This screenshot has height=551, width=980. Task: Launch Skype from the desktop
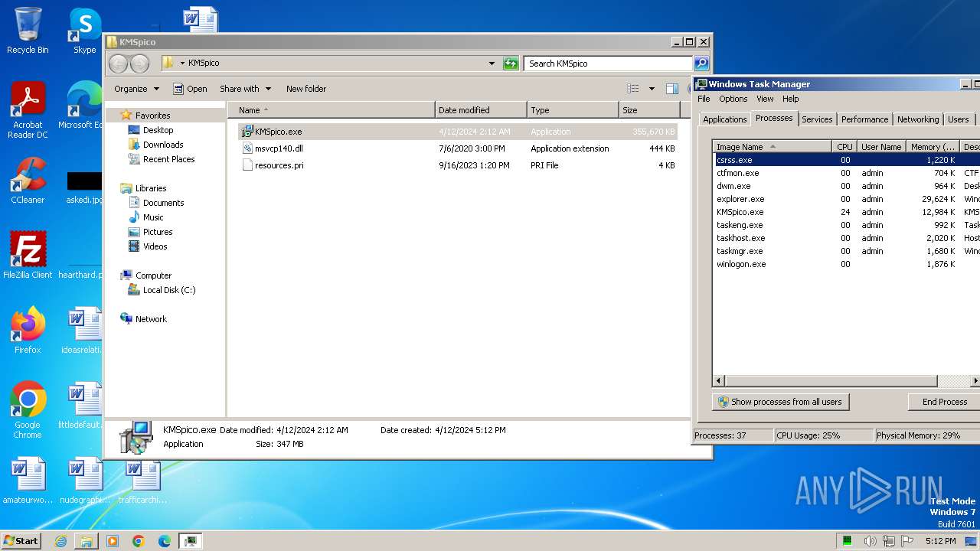pyautogui.click(x=84, y=31)
